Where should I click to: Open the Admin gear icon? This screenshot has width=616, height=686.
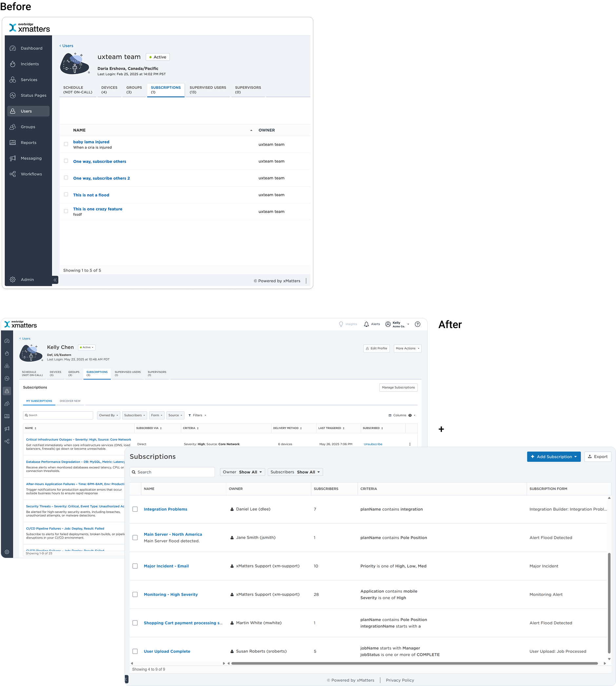[13, 280]
